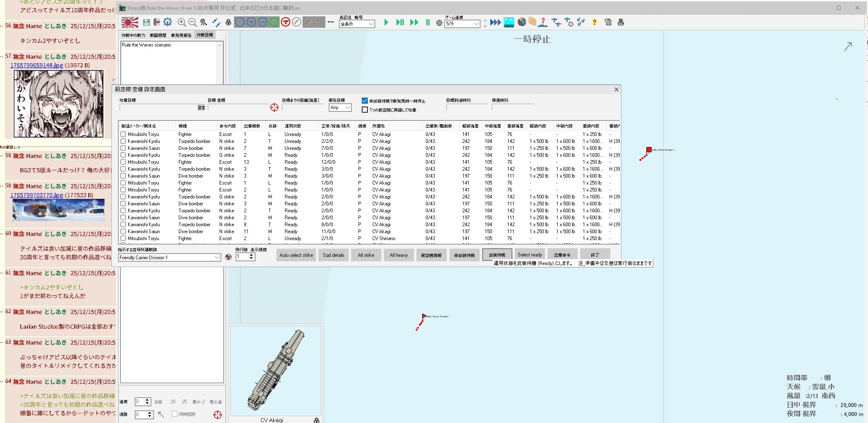Check the first Mitsubishi Toryu Fighter row

[x=123, y=134]
